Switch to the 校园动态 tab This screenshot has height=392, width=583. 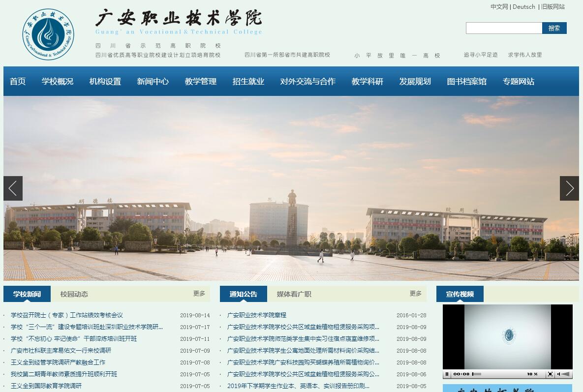coord(74,294)
